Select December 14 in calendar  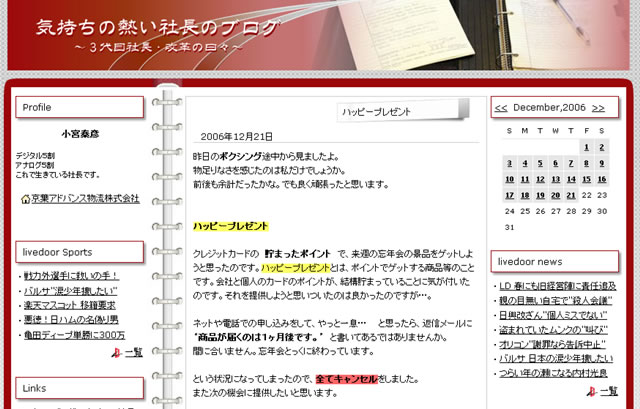coord(571,179)
